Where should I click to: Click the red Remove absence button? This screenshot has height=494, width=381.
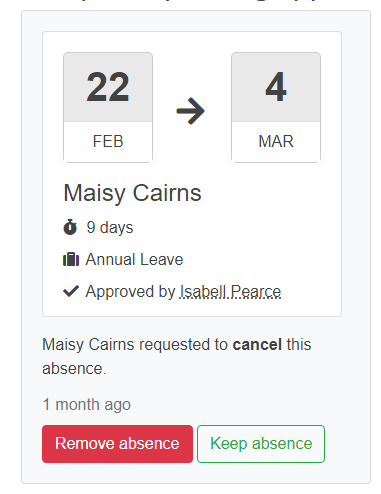(x=117, y=444)
